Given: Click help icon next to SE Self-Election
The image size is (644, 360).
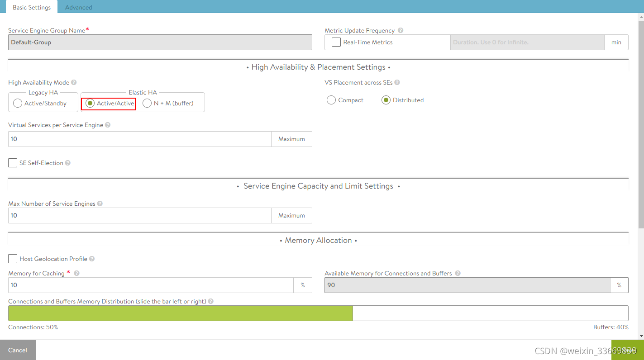Looking at the screenshot, I should tap(68, 163).
